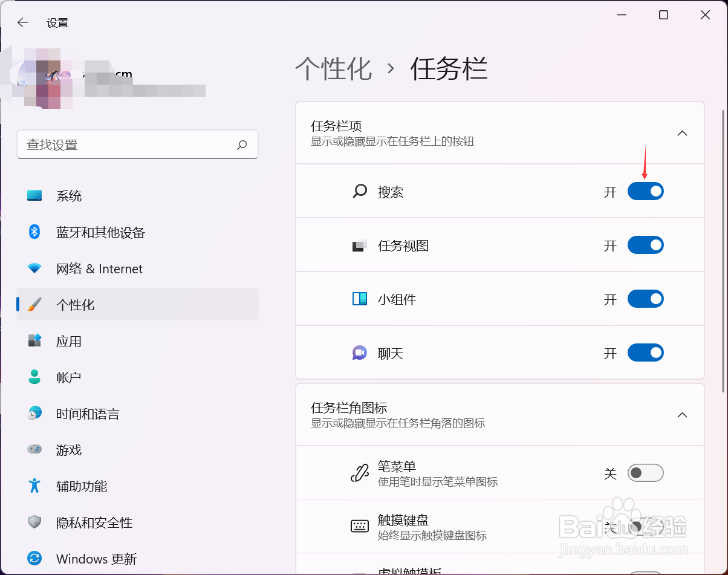Image resolution: width=728 pixels, height=575 pixels.
Task: Click the Bluetooth icon in sidebar
Action: [x=34, y=232]
